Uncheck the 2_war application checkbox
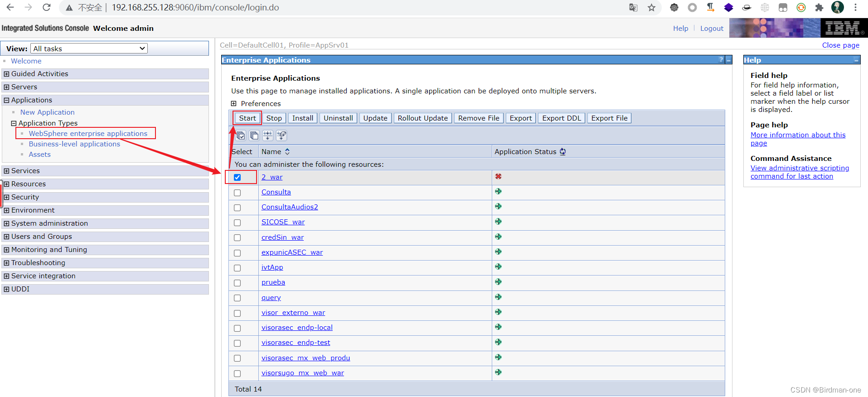The width and height of the screenshot is (868, 397). click(x=237, y=177)
